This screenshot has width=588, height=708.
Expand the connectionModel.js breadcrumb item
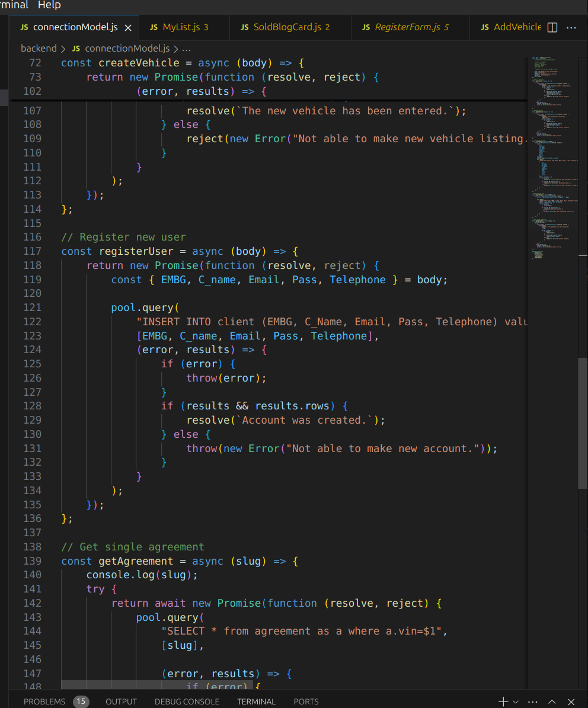tap(127, 49)
